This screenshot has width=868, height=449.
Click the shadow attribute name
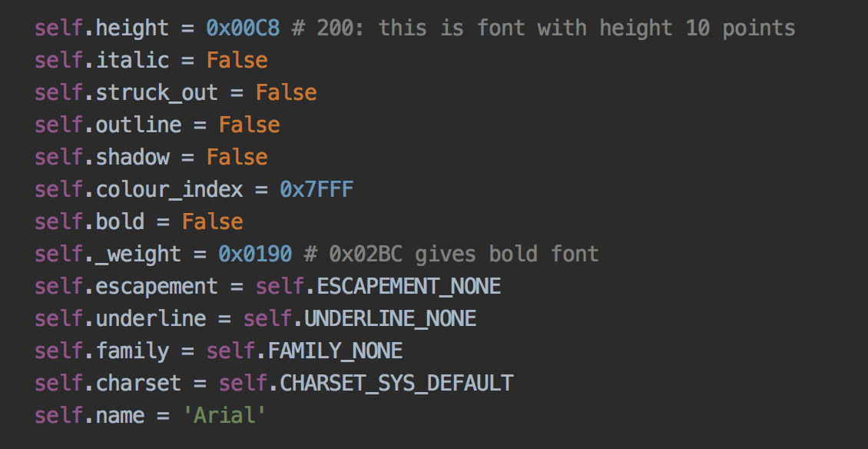pyautogui.click(x=132, y=157)
